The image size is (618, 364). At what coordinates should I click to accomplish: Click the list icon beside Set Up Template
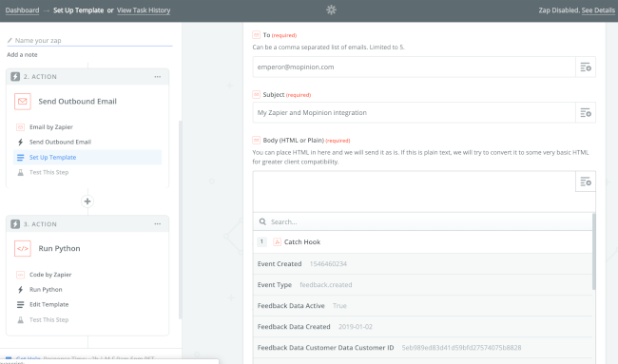21,157
